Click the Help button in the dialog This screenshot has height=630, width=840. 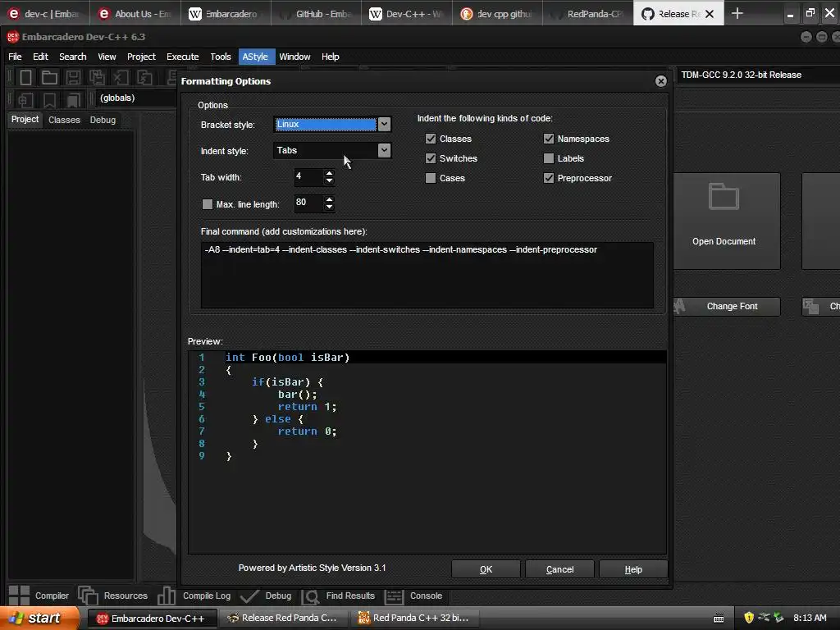coord(633,569)
